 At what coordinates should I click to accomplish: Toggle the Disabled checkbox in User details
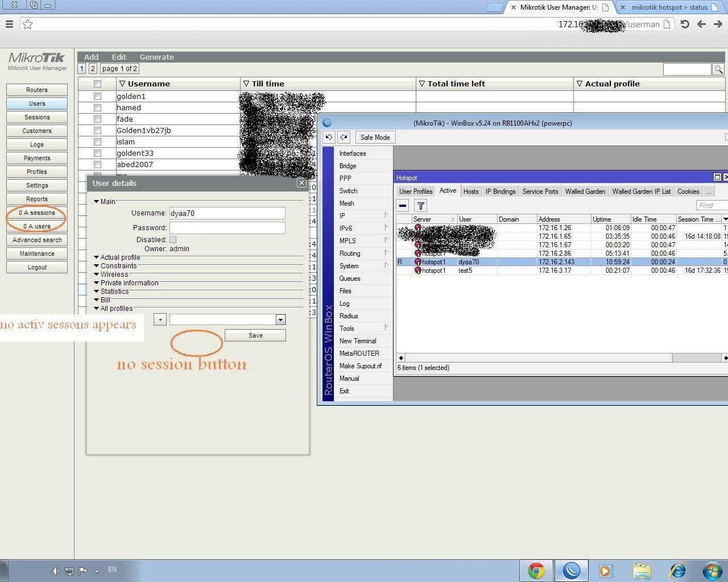coord(173,240)
